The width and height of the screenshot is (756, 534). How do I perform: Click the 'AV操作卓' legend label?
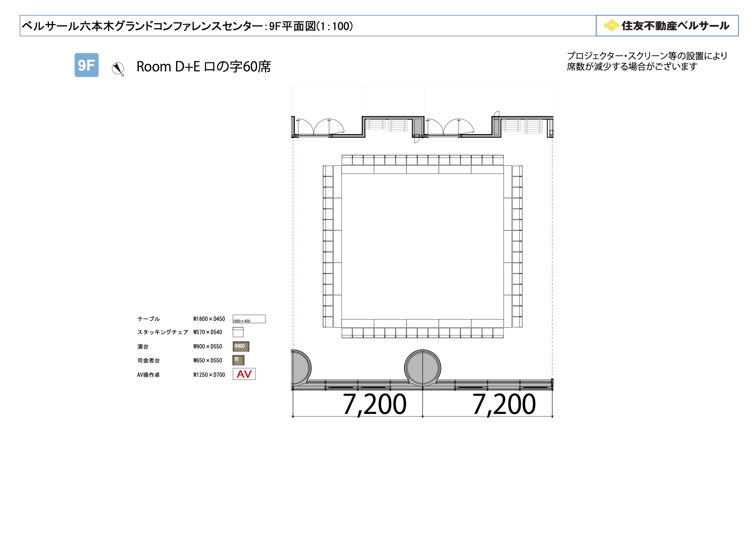[x=149, y=375]
